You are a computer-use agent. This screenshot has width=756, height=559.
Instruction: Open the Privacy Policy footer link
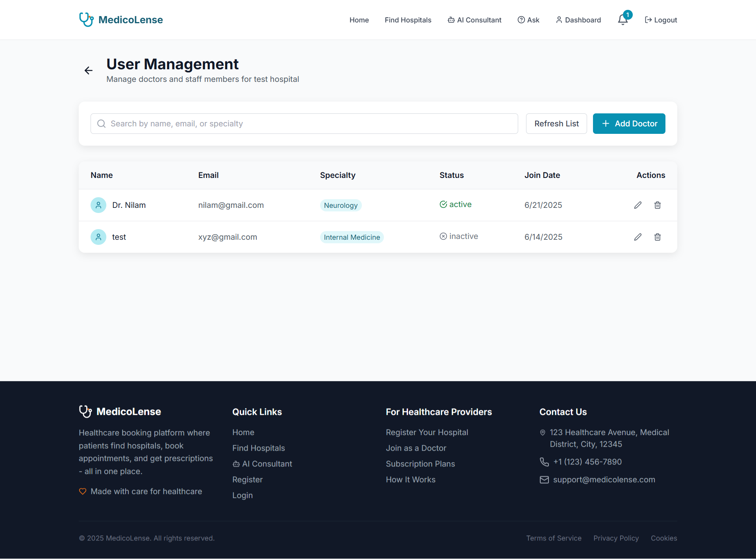coord(616,538)
